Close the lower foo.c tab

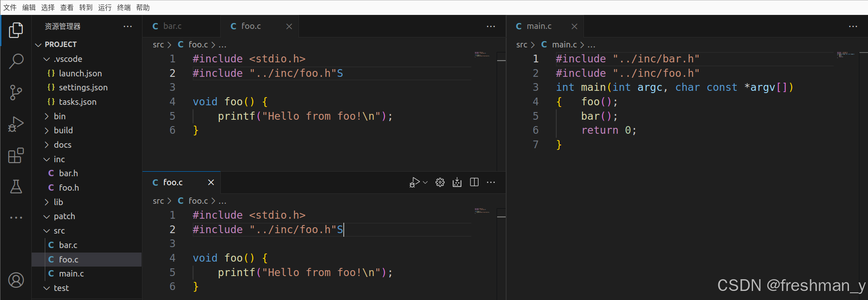[211, 183]
